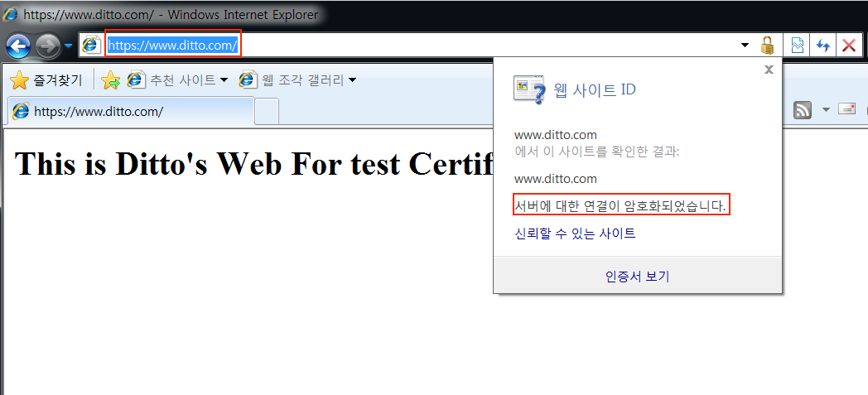This screenshot has width=868, height=395.
Task: Click the Read Mail envelope icon
Action: click(847, 109)
